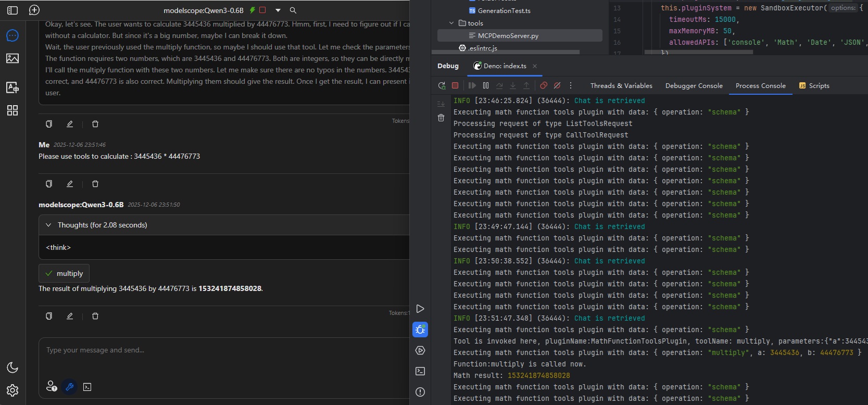The image size is (868, 405).
Task: Open the image generation sidebar page
Action: tap(12, 58)
